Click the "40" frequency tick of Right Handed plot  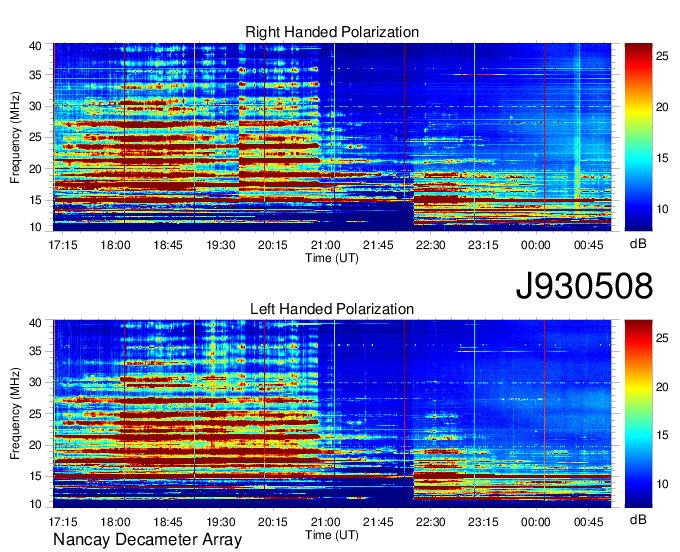click(35, 46)
